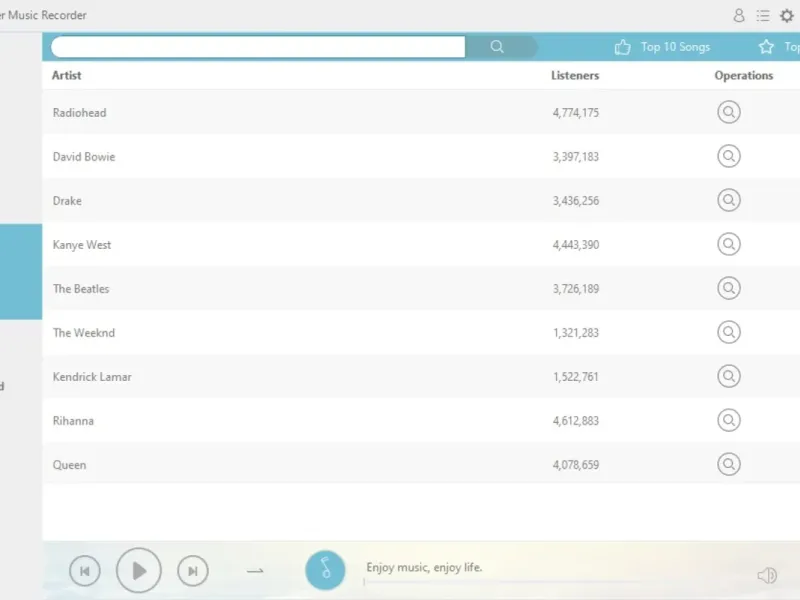Open the settings gear icon
Image resolution: width=800 pixels, height=600 pixels.
(787, 15)
